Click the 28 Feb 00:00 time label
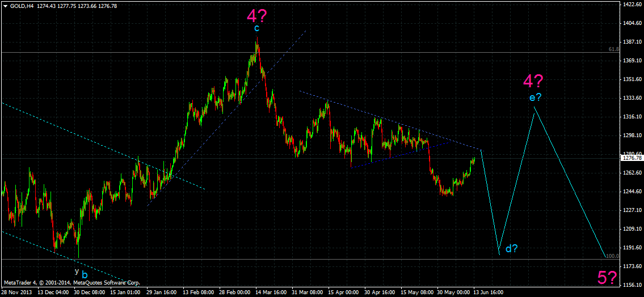The image size is (644, 297). click(233, 293)
